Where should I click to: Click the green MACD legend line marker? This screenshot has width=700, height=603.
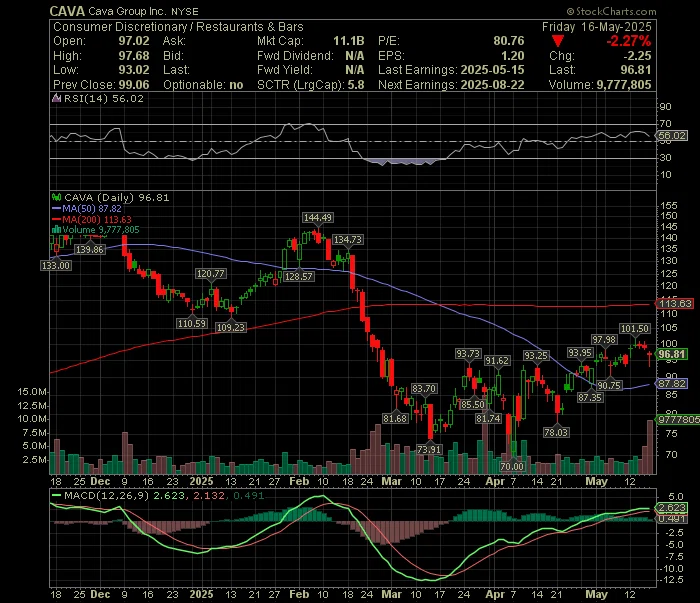coord(56,495)
